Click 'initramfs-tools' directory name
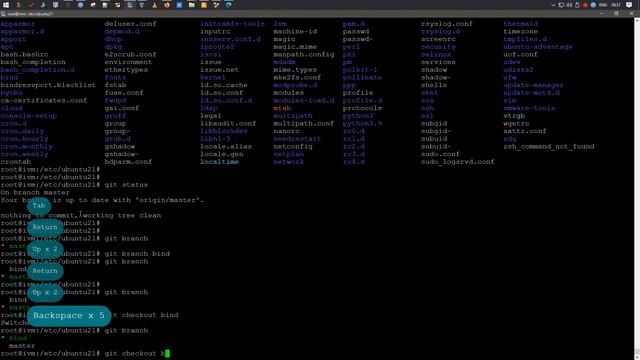The image size is (640, 360). tap(232, 24)
